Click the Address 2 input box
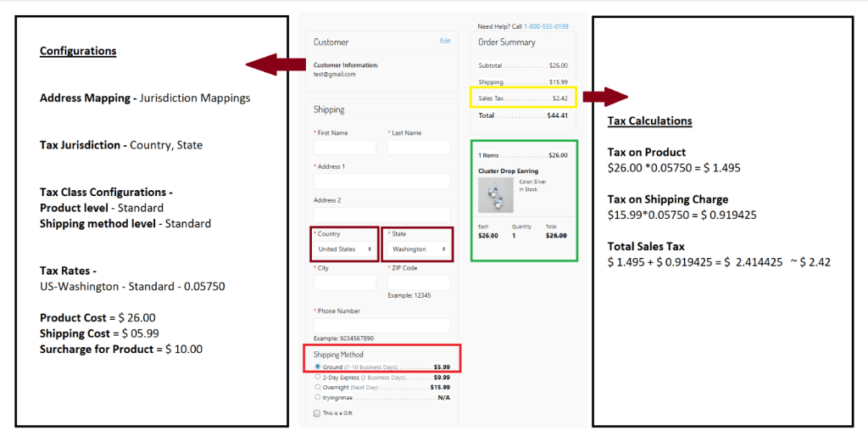Screen dimensions: 868x442 pyautogui.click(x=381, y=215)
